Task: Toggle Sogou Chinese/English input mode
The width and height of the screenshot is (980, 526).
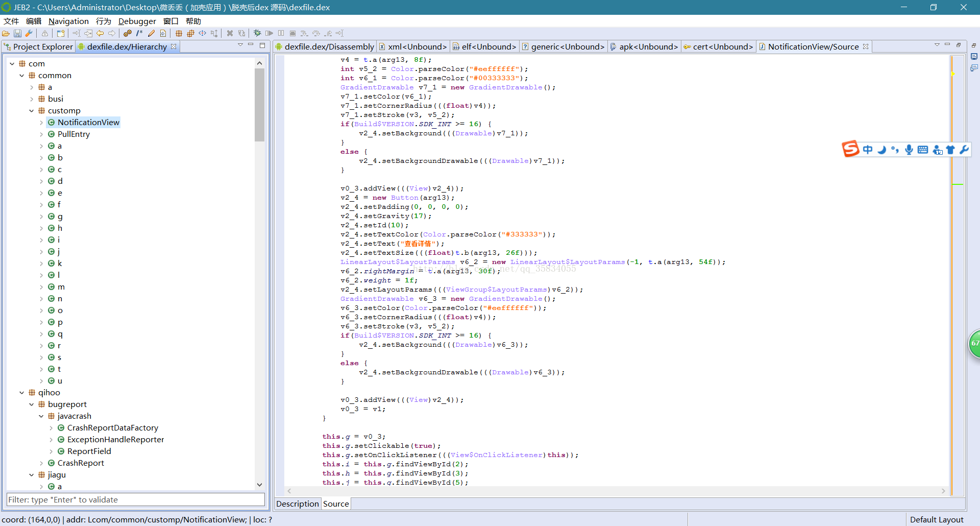Action: point(868,150)
